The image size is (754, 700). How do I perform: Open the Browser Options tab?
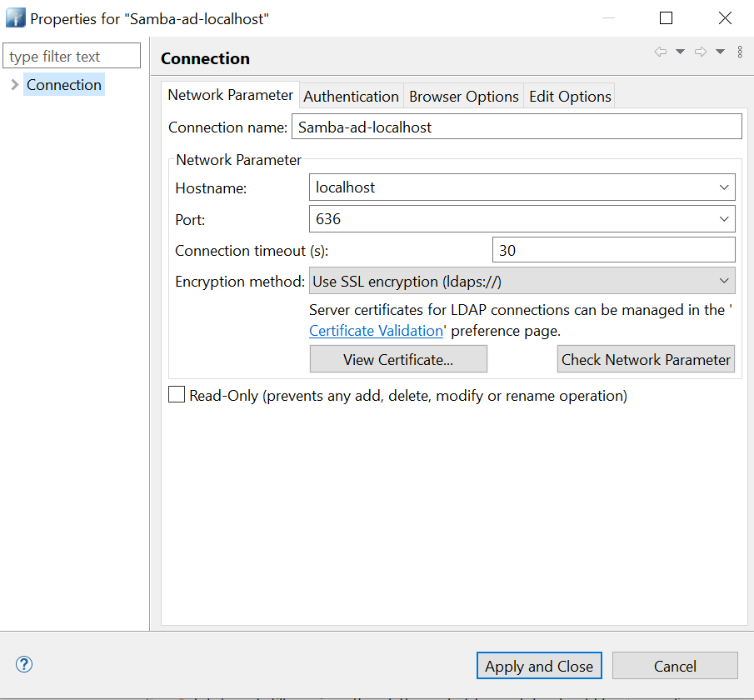pyautogui.click(x=463, y=96)
